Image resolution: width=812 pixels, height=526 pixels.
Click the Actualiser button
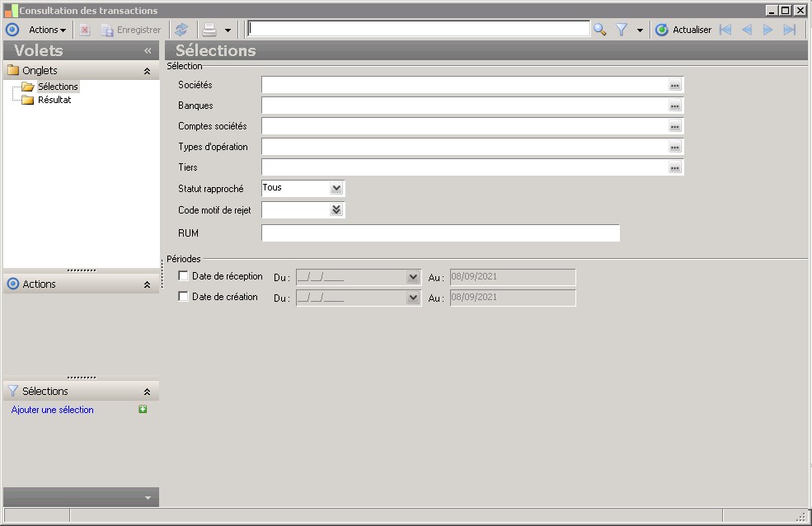[x=683, y=30]
